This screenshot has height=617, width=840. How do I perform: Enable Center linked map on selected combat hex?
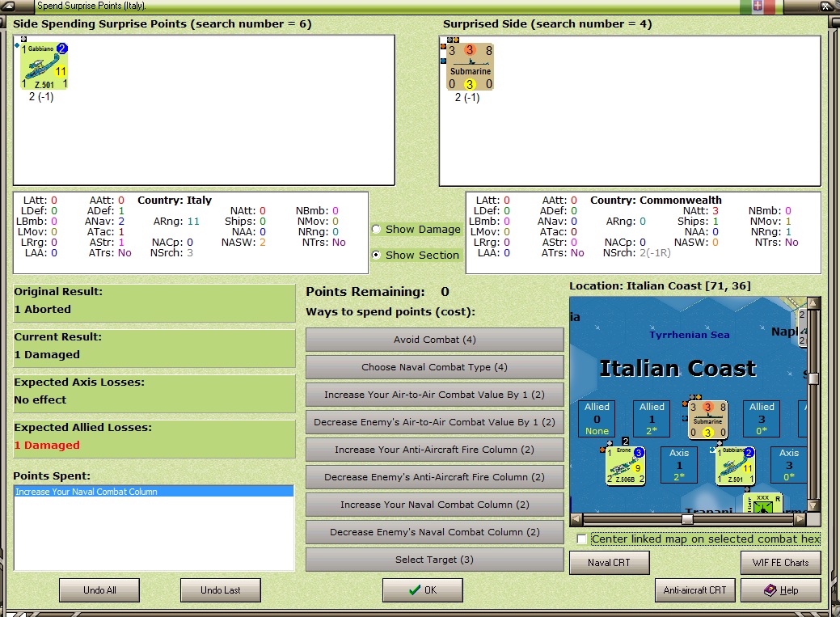point(582,539)
